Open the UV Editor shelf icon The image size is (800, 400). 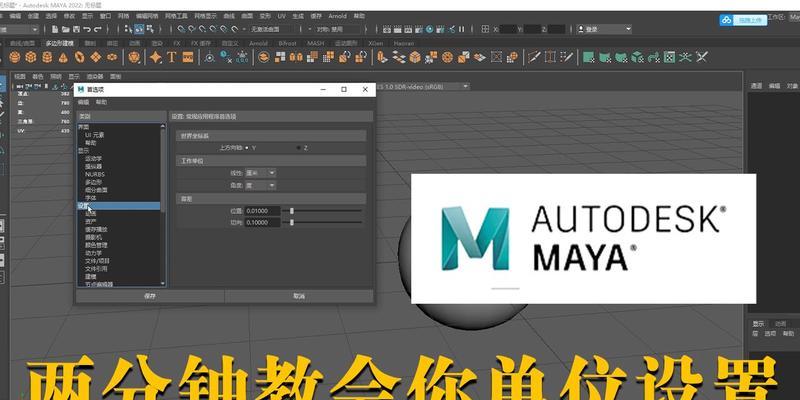pyautogui.click(x=669, y=57)
